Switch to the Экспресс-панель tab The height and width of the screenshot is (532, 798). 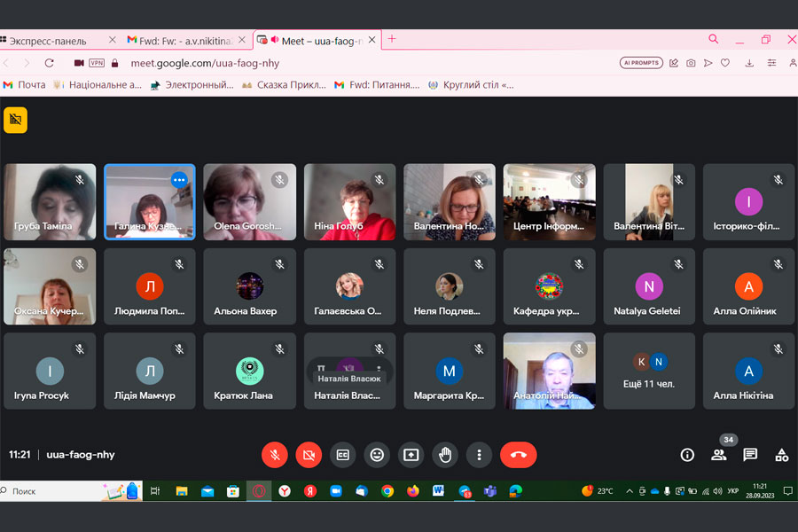(x=49, y=41)
